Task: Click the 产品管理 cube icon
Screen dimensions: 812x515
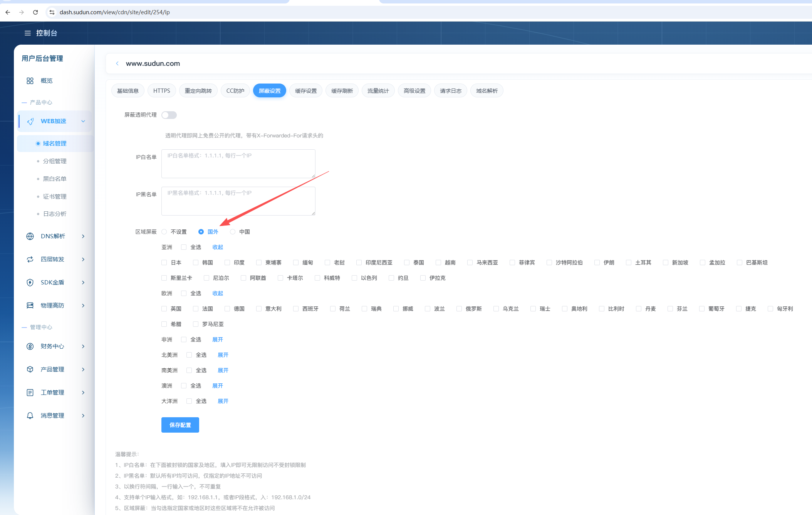Action: click(x=30, y=370)
